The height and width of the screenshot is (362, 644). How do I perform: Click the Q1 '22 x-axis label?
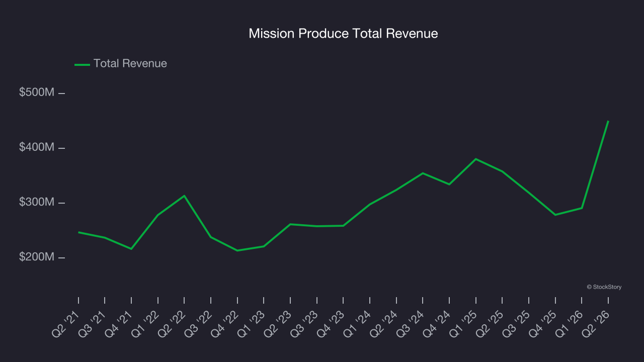pos(146,324)
